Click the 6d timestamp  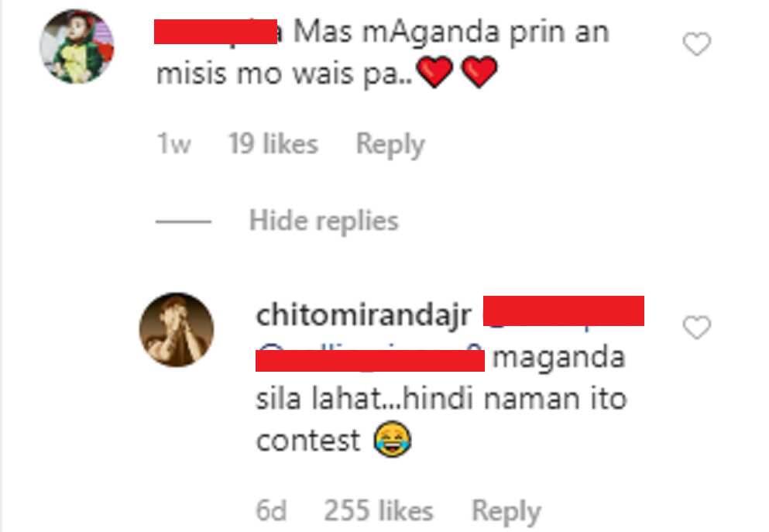pos(271,511)
